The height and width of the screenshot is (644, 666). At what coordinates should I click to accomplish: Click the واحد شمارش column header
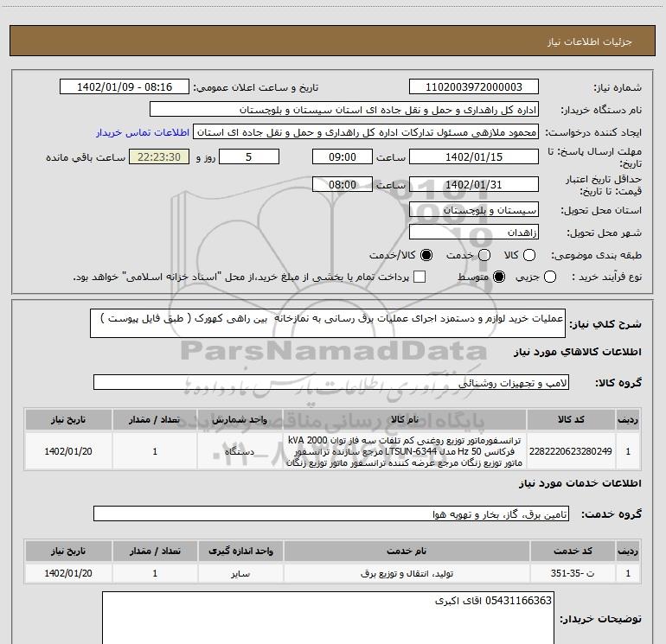[x=240, y=419]
